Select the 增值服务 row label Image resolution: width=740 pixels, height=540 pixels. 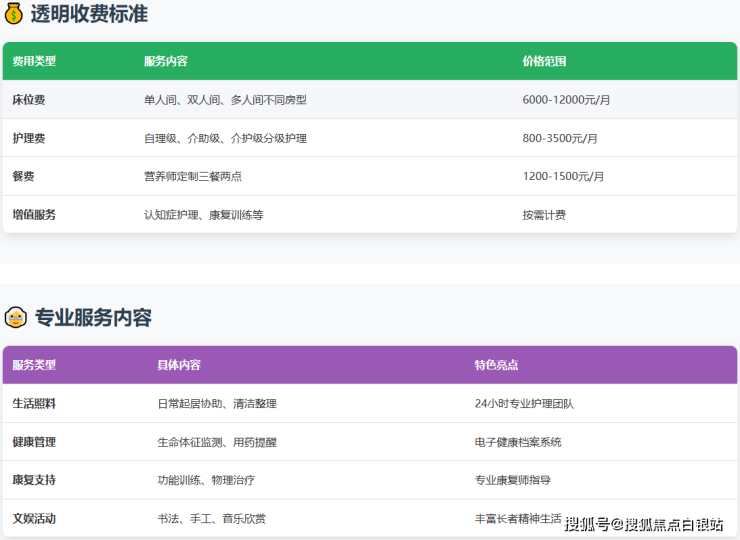pyautogui.click(x=34, y=215)
